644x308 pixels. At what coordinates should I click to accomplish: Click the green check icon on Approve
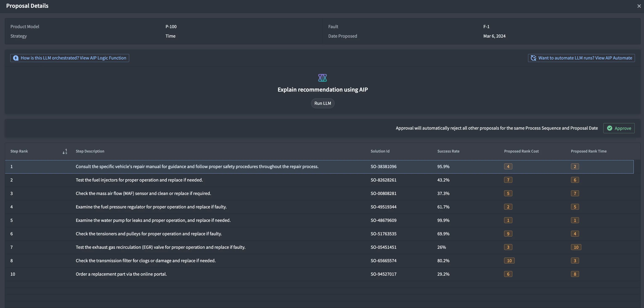click(610, 128)
